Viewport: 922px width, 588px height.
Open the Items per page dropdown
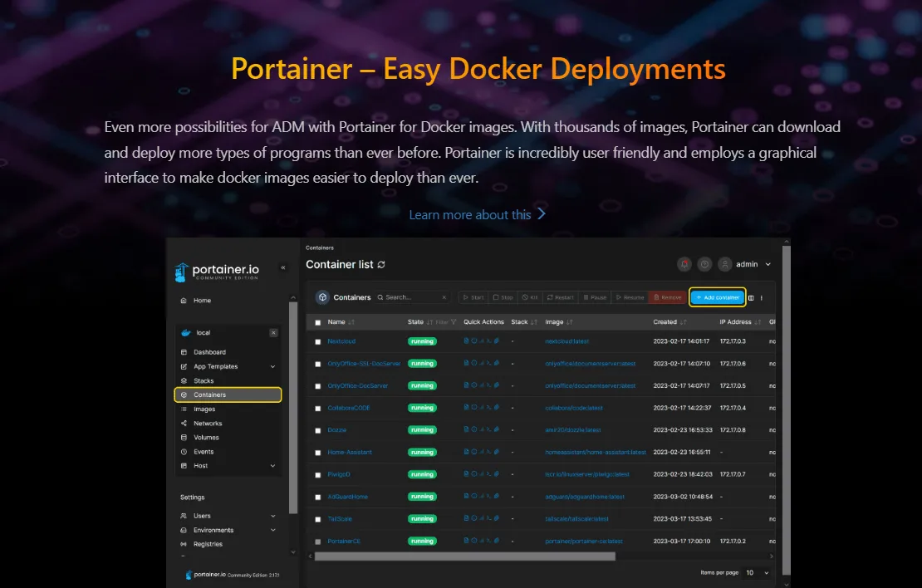758,573
